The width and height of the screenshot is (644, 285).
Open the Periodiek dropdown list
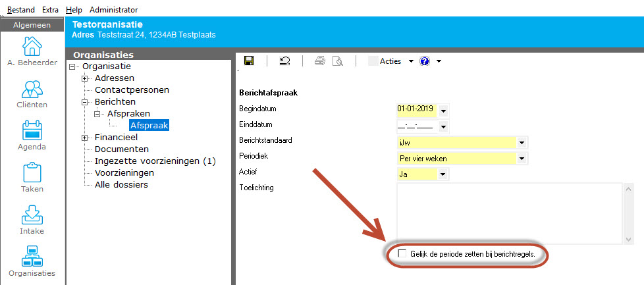click(522, 158)
